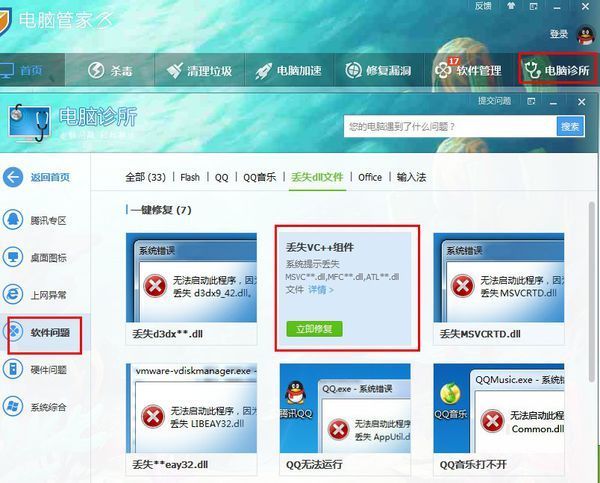Click the 电脑诊所 window menu icon beside 提交问题
Viewport: 600px width, 483px height.
531,101
